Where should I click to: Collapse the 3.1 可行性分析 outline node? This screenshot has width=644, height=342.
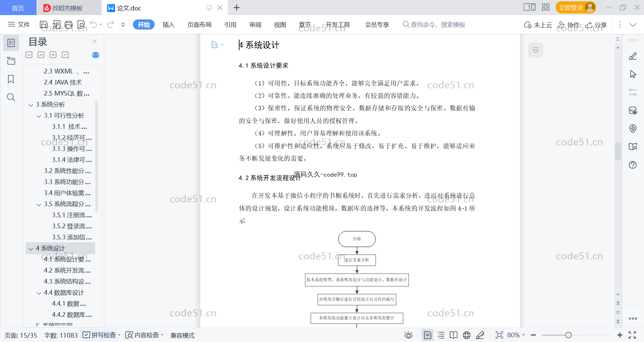(x=39, y=116)
